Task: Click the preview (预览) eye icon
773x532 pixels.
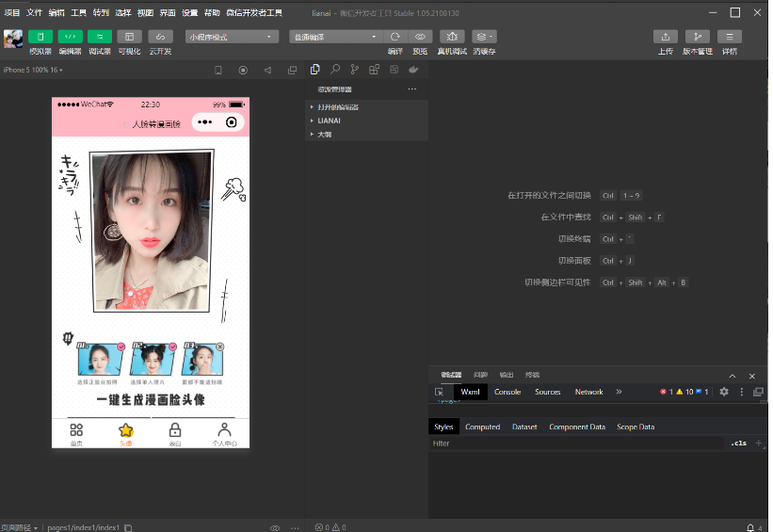Action: pos(421,37)
